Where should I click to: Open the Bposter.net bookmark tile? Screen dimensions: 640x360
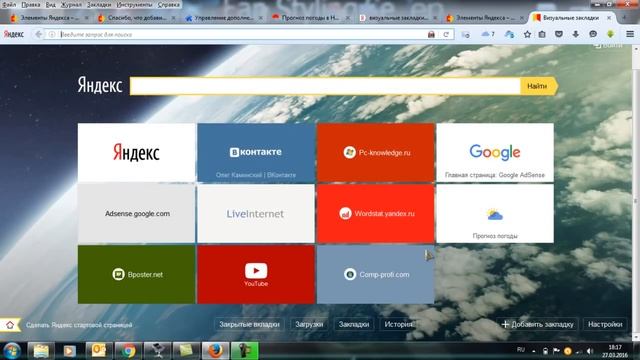coord(136,274)
